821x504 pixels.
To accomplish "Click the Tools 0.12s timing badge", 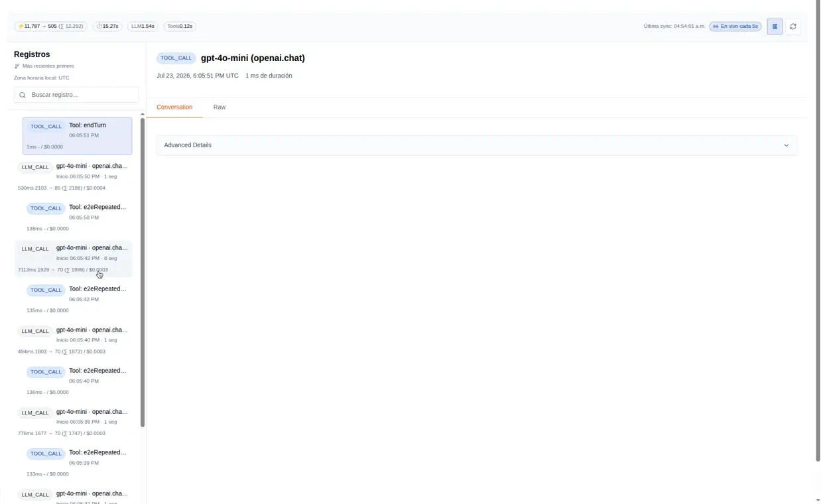I will [180, 27].
